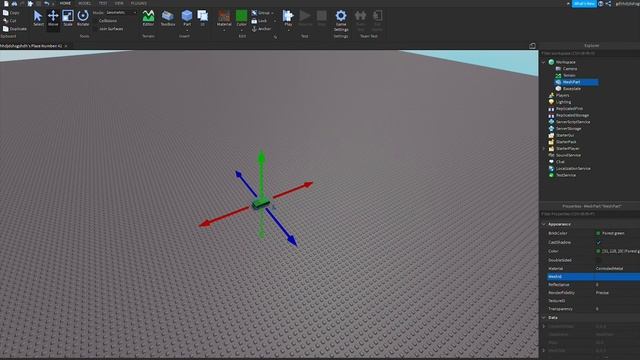Select Chat in Explorer
This screenshot has height=360, width=640.
point(560,162)
